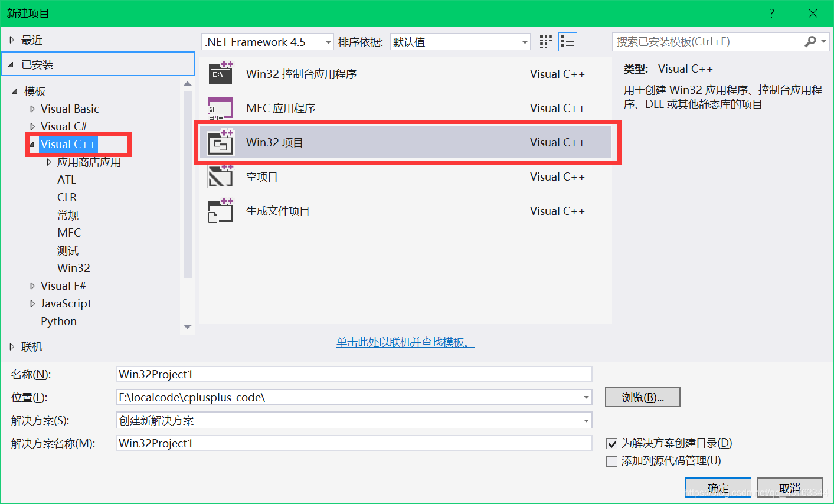This screenshot has height=504, width=834.
Task: Toggle 为解决方案创建目录 checkbox
Action: coord(612,443)
